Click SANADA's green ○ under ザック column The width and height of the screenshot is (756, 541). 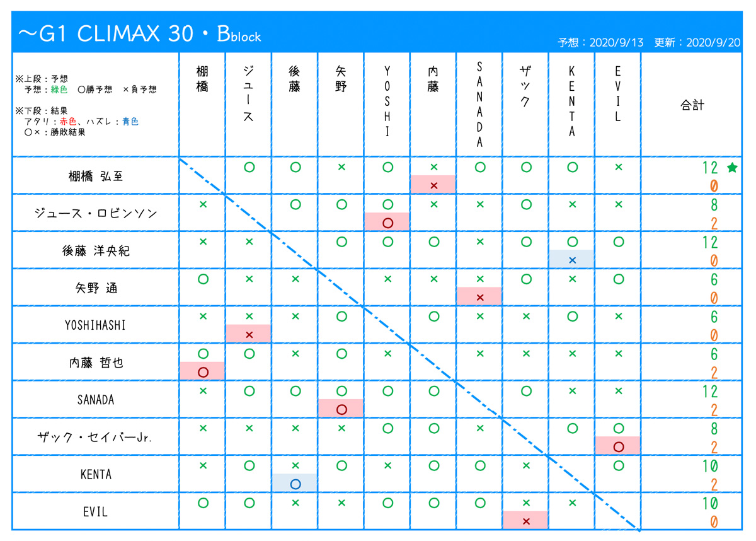(x=526, y=391)
